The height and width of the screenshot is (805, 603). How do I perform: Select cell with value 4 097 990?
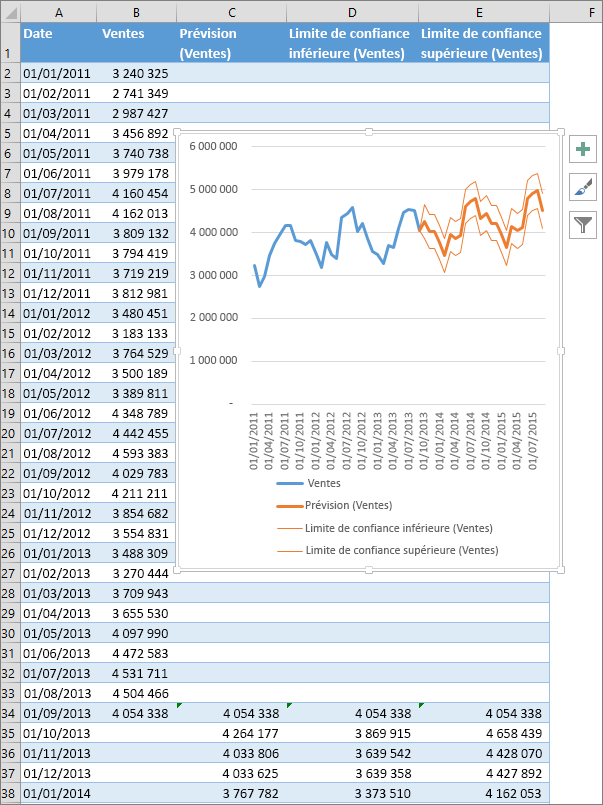pyautogui.click(x=136, y=633)
